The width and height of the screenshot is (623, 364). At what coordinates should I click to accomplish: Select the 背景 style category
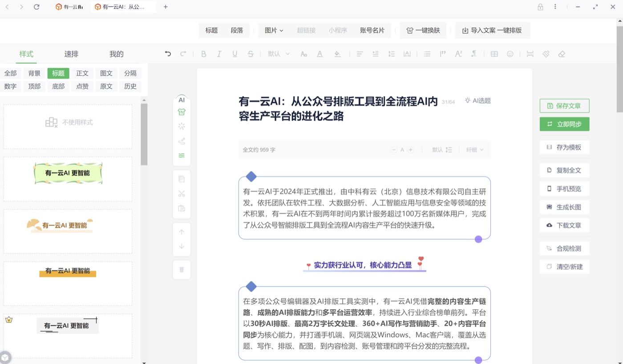34,73
